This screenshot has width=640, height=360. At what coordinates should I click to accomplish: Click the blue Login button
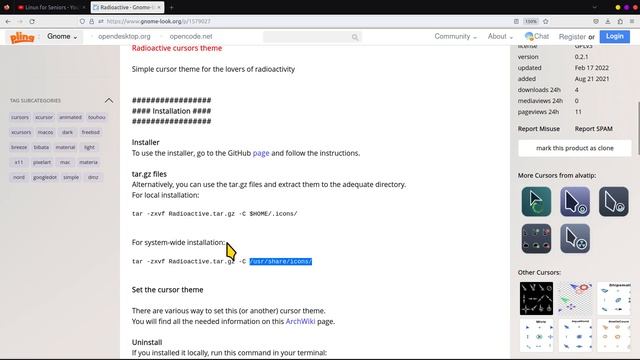pos(614,36)
